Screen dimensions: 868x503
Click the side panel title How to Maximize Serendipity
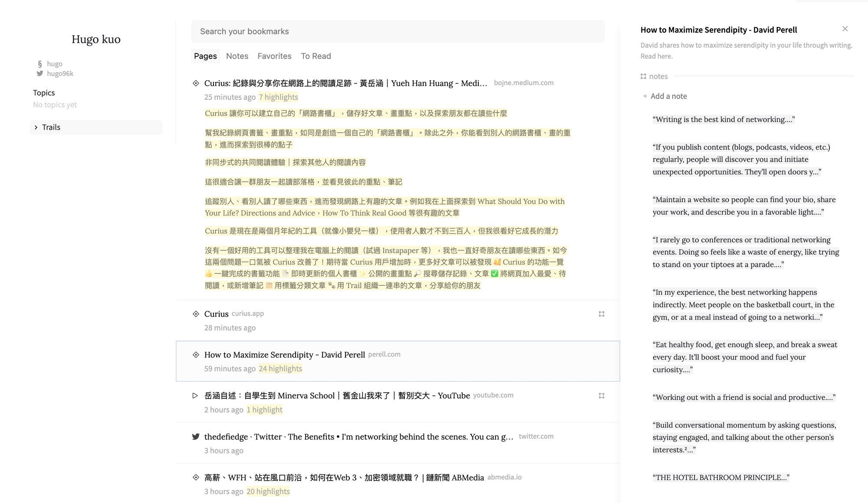(x=719, y=30)
